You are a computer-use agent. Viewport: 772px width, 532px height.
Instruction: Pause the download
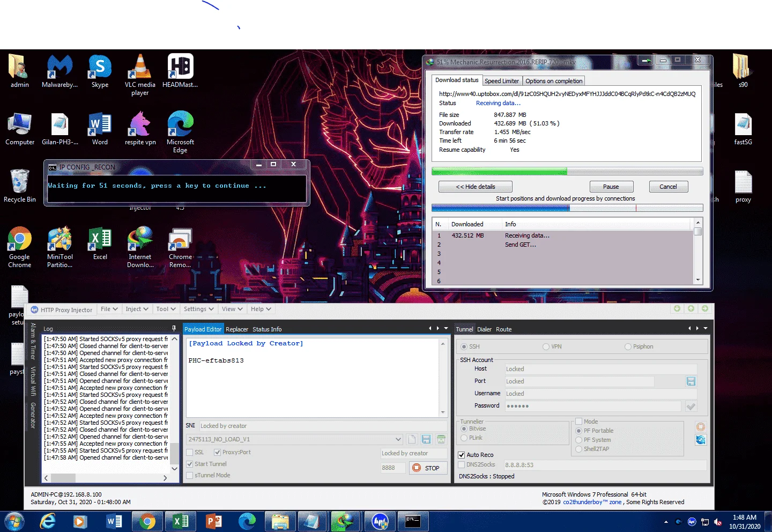pos(611,187)
